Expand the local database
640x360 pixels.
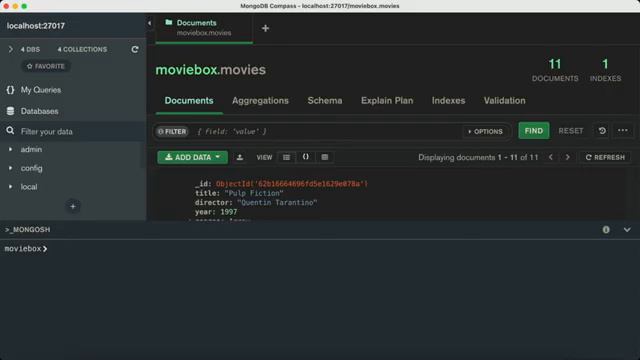pos(11,187)
